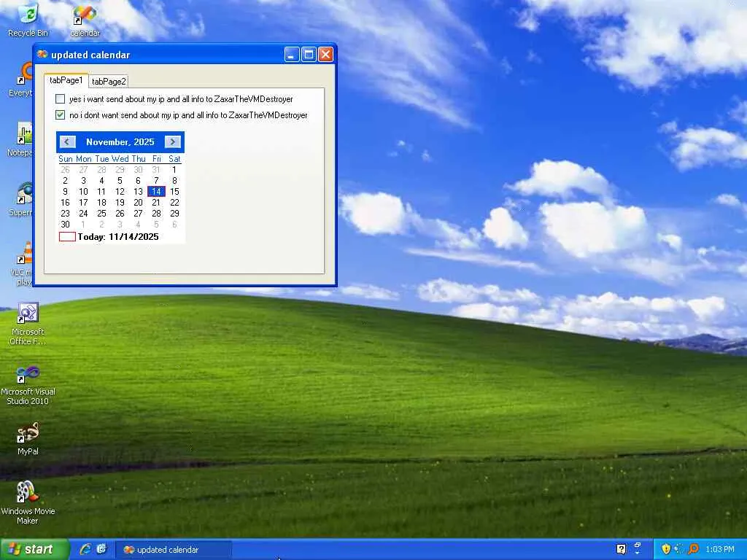747x560 pixels.
Task: Click the second quick launch browser icon
Action: tap(101, 549)
